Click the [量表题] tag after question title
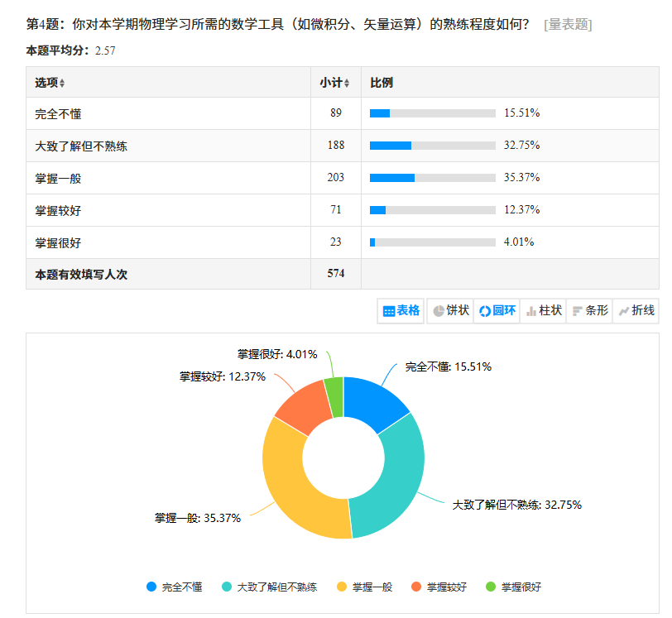672x618 pixels. pyautogui.click(x=568, y=25)
